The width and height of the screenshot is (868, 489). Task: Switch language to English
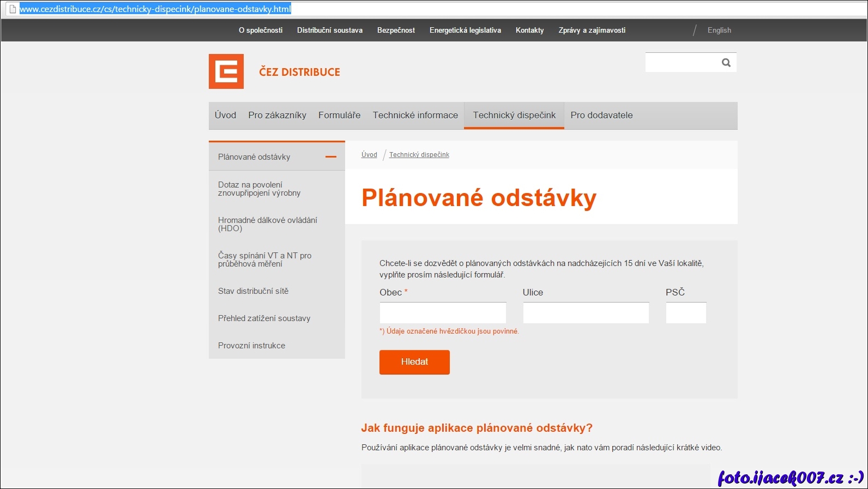coord(719,31)
